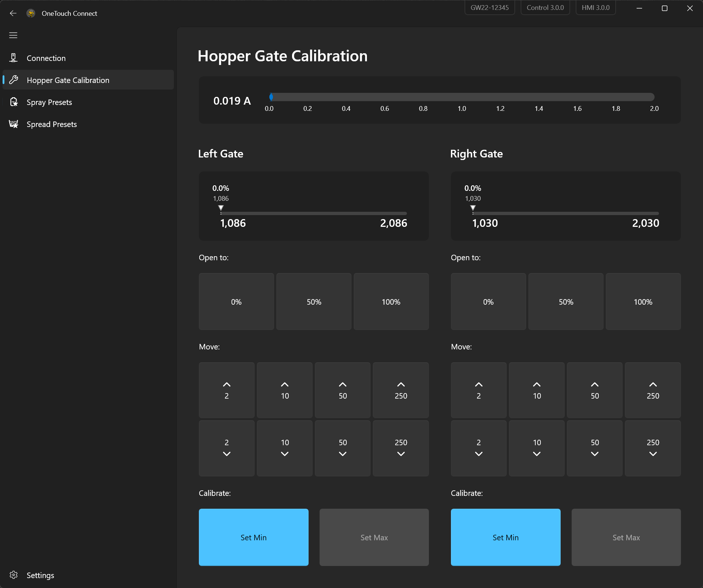703x588 pixels.
Task: Move Right Gate up by 50
Action: [595, 390]
